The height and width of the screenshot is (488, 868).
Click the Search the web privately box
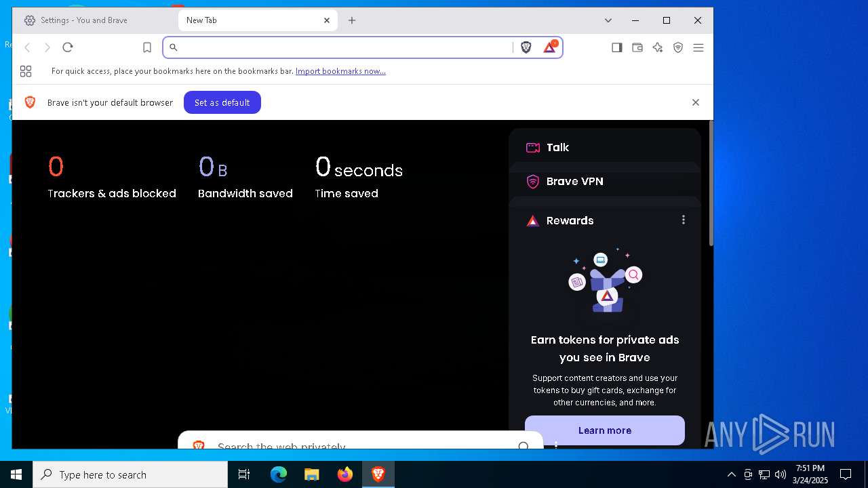(x=361, y=441)
